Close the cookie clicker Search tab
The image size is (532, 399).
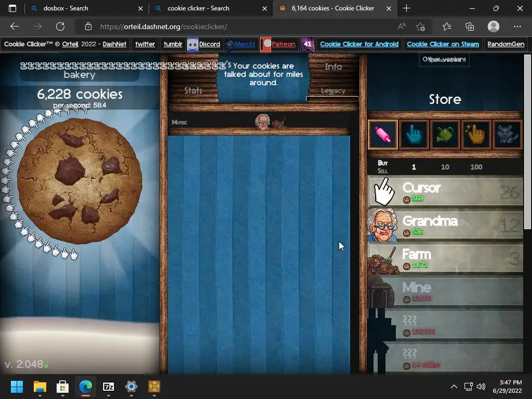point(264,8)
